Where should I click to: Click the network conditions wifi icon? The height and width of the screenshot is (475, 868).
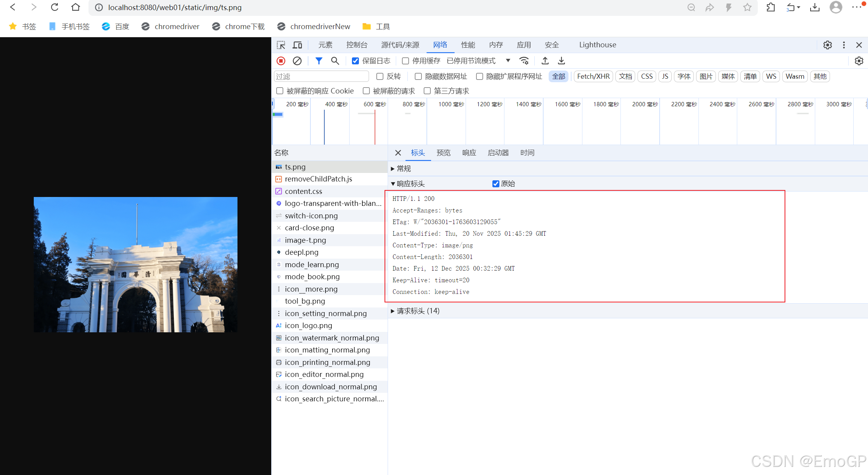pyautogui.click(x=524, y=61)
